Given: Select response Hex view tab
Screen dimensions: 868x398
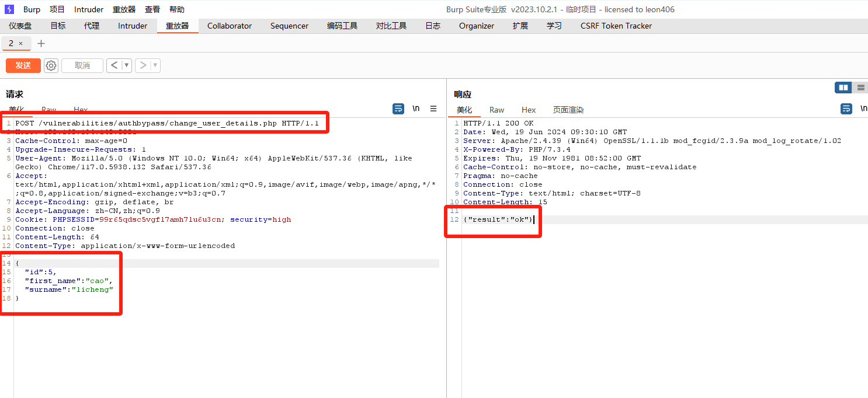Looking at the screenshot, I should pos(529,110).
